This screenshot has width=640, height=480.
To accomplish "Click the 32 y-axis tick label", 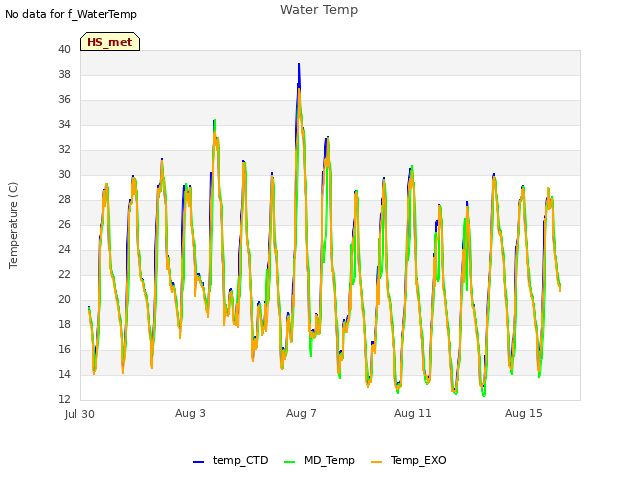I will point(64,149).
